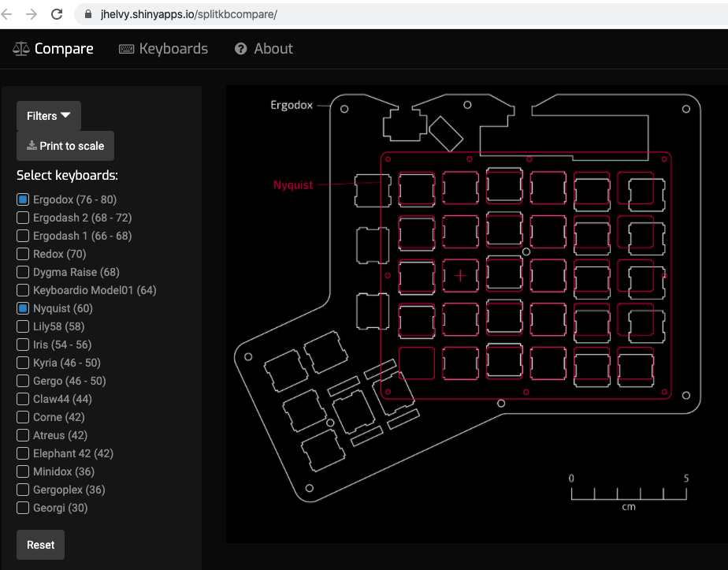Check the Claw44 (44) checkbox

(23, 399)
